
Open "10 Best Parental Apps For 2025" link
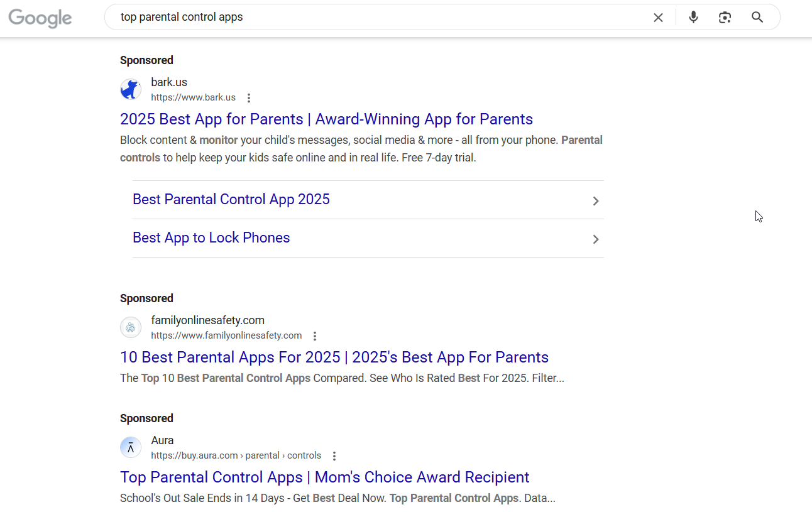[x=334, y=357]
